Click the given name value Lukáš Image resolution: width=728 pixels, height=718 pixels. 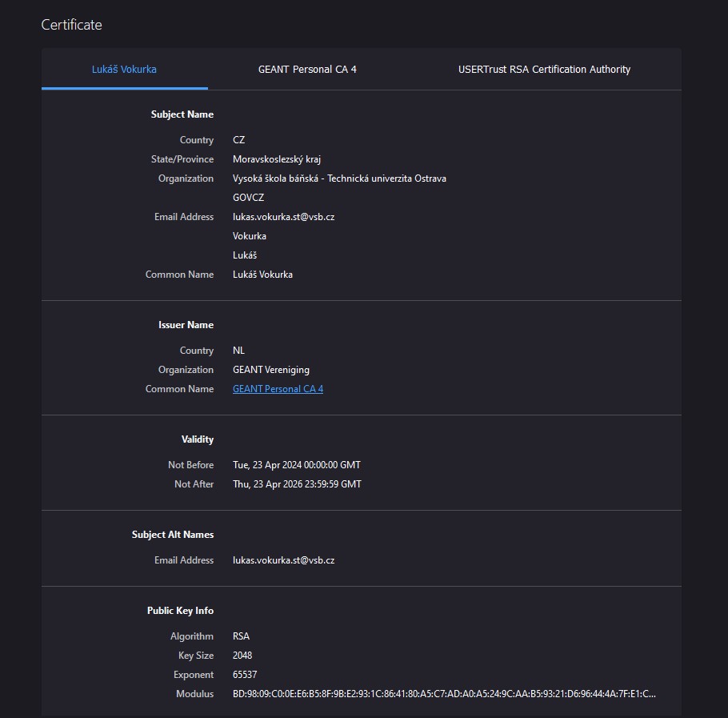click(x=245, y=255)
